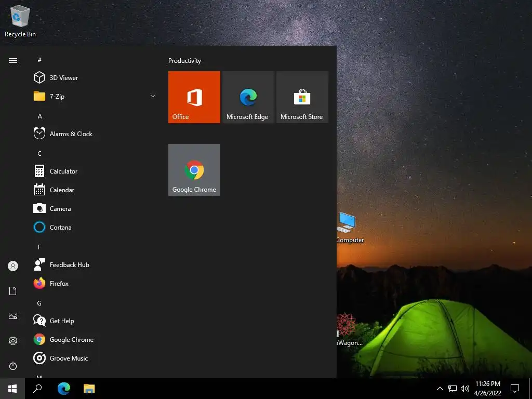Click the '#' letter group header

tap(39, 60)
